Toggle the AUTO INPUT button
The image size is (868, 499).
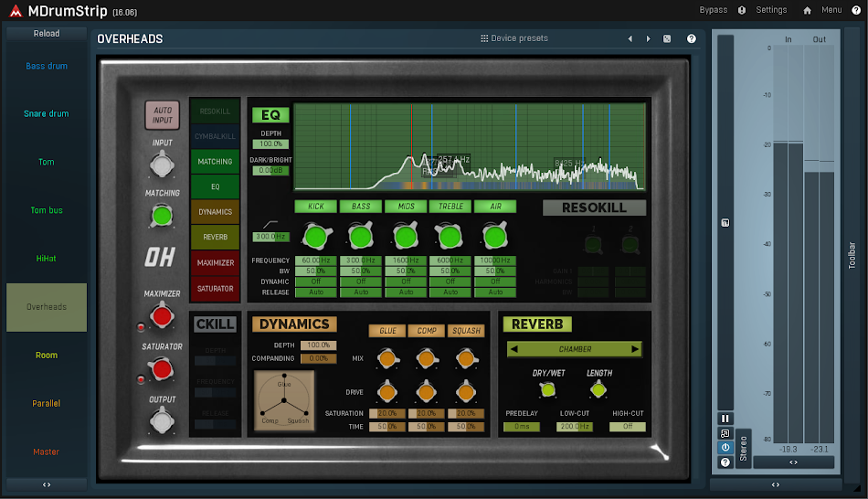point(163,115)
